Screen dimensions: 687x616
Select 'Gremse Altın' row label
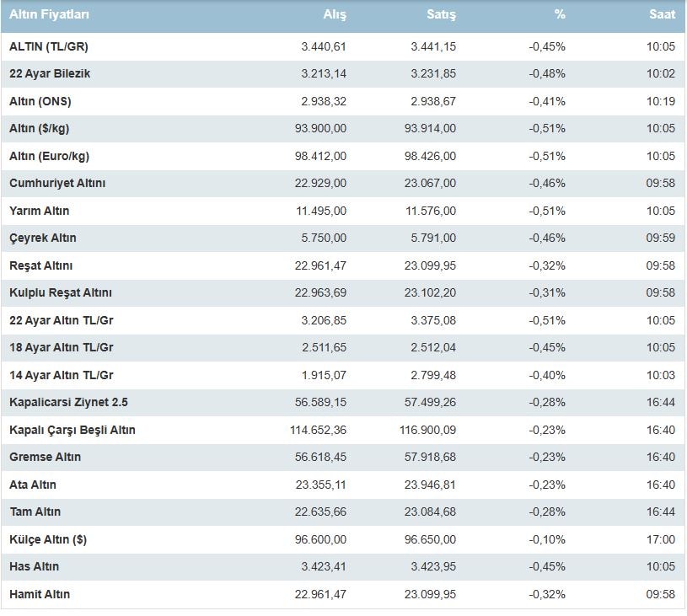(46, 457)
